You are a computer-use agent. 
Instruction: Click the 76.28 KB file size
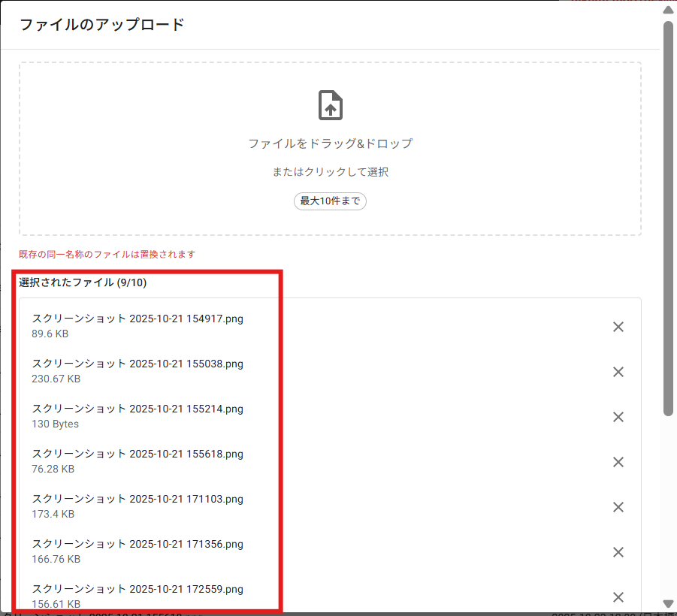pos(53,469)
